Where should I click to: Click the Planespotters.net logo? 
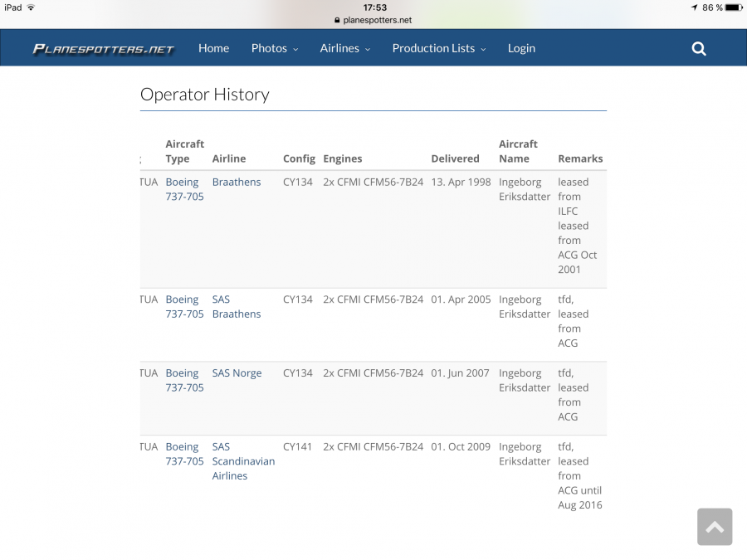tap(104, 49)
